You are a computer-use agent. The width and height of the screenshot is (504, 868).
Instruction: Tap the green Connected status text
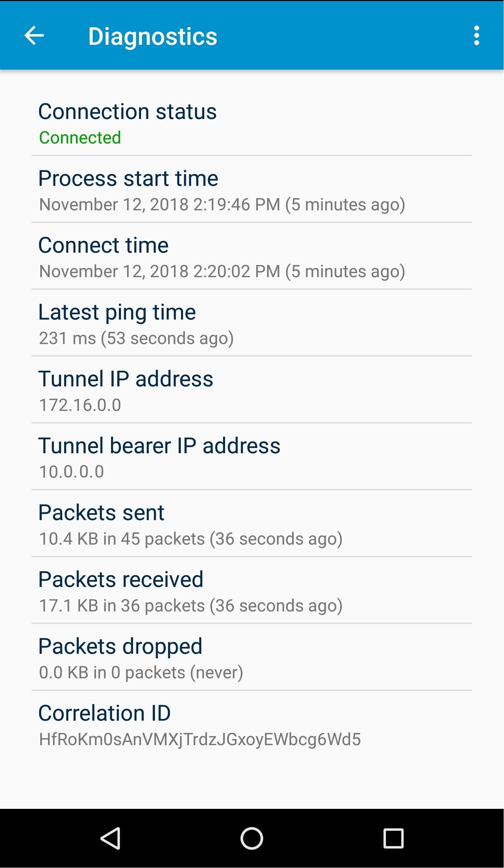80,138
